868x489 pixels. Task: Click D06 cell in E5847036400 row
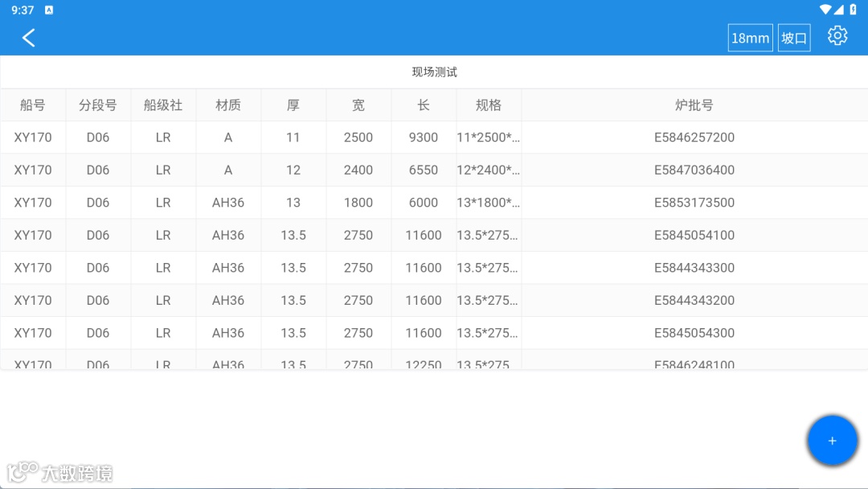(x=98, y=170)
